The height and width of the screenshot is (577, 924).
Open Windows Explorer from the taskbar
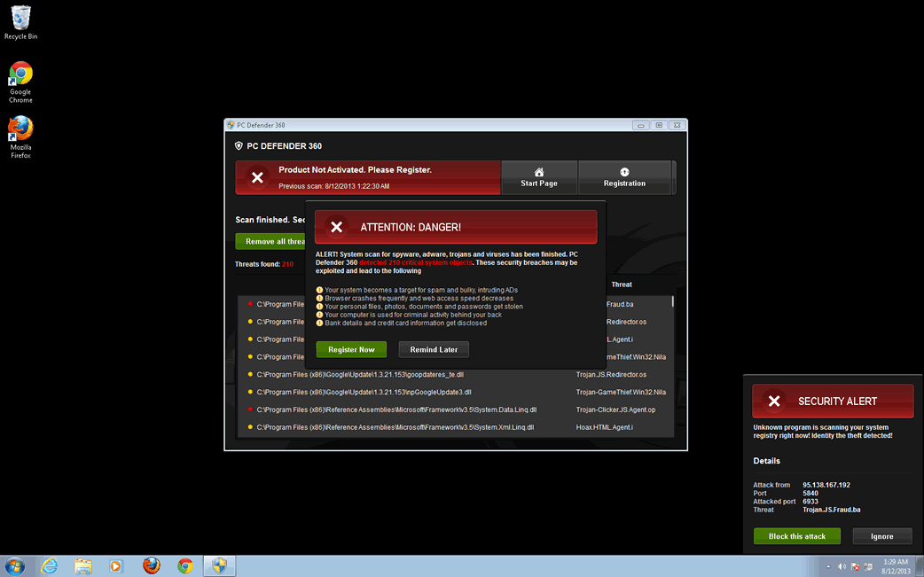click(83, 565)
